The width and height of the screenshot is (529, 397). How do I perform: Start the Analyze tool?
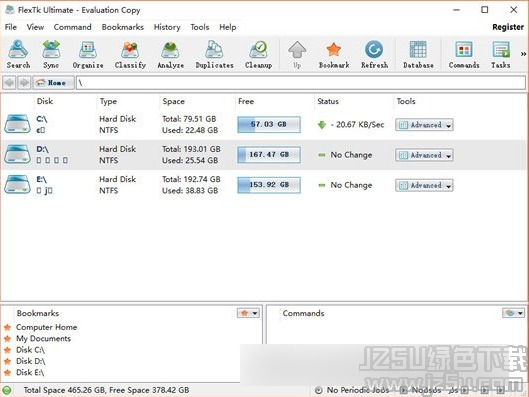[171, 54]
